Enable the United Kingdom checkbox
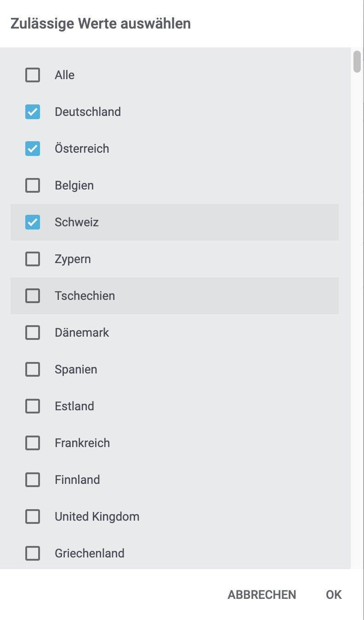Viewport: 364px width, 620px height. coord(33,517)
